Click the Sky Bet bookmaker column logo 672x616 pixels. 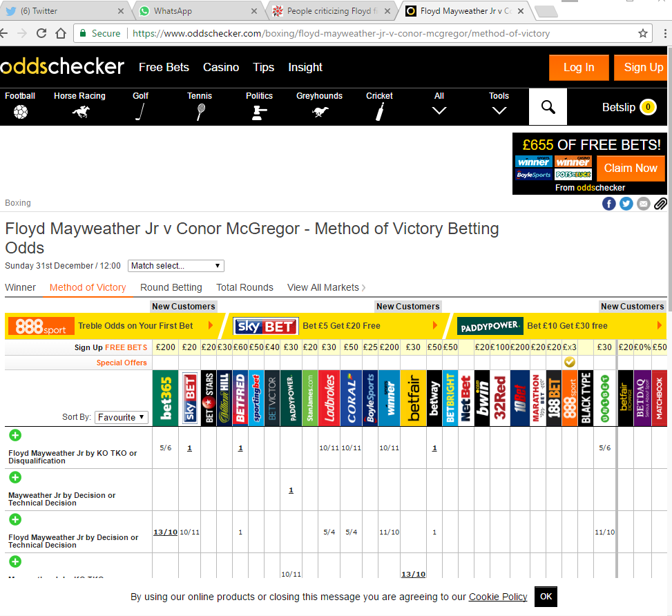[x=189, y=398]
